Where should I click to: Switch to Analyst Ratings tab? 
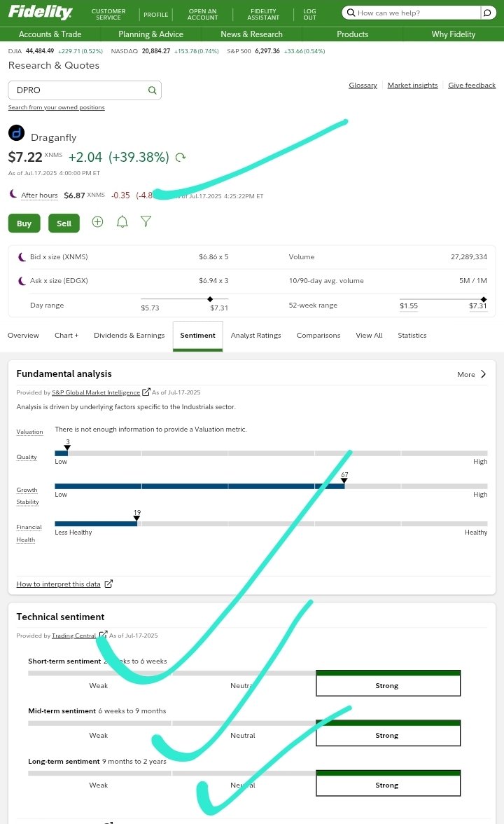pyautogui.click(x=255, y=335)
